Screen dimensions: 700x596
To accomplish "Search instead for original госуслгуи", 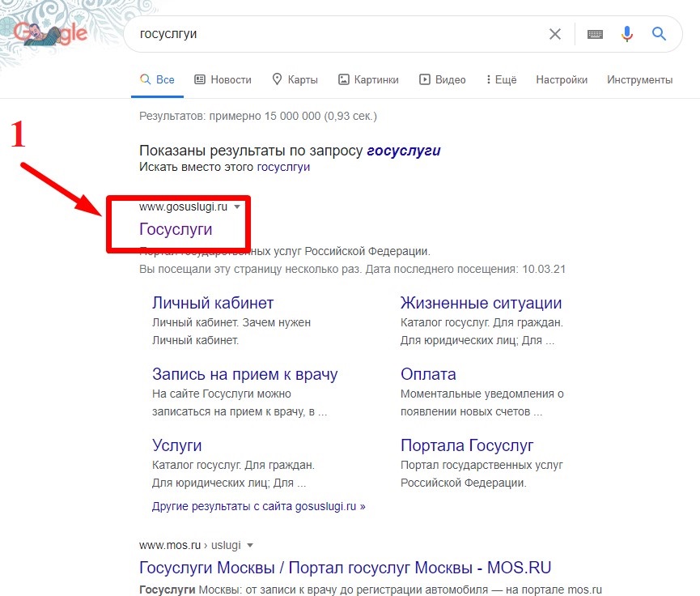I will point(283,167).
